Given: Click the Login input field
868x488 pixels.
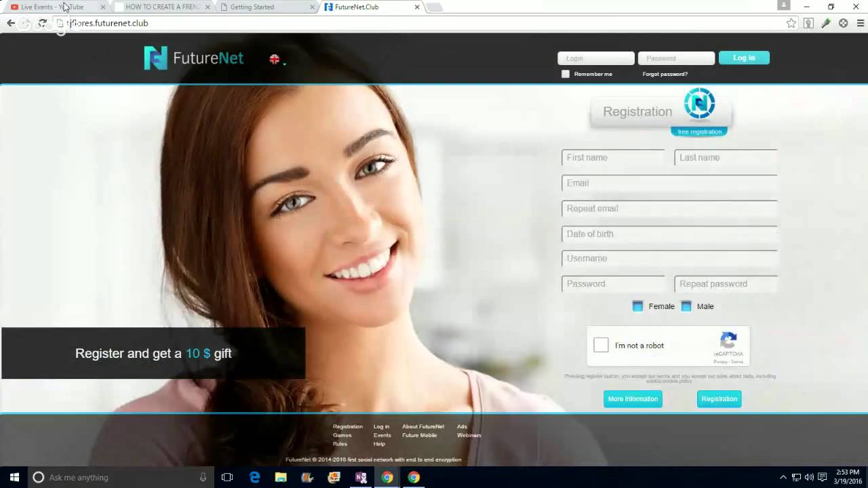Looking at the screenshot, I should coord(596,58).
